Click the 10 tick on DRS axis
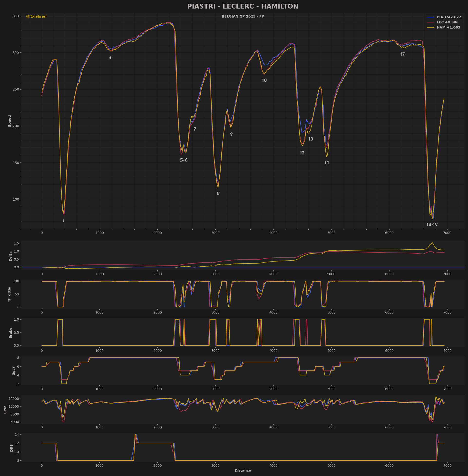Screen dimensions: 468x476 17,452
